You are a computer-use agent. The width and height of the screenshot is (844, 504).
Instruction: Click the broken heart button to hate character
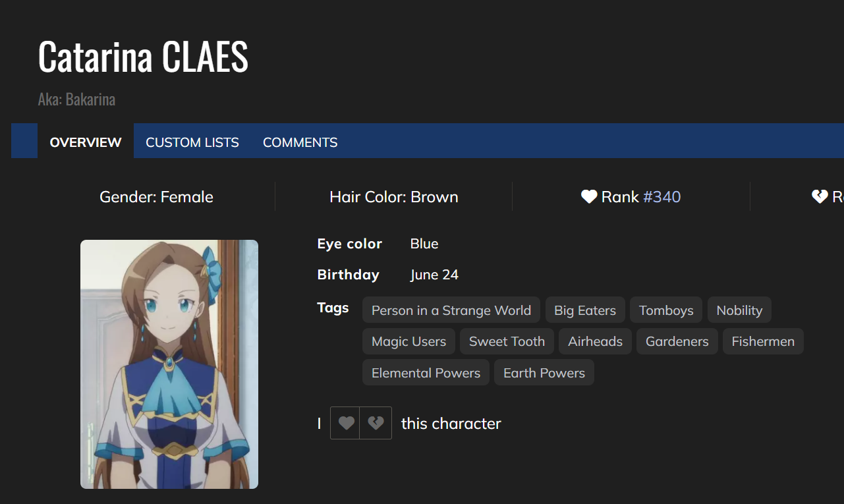376,423
